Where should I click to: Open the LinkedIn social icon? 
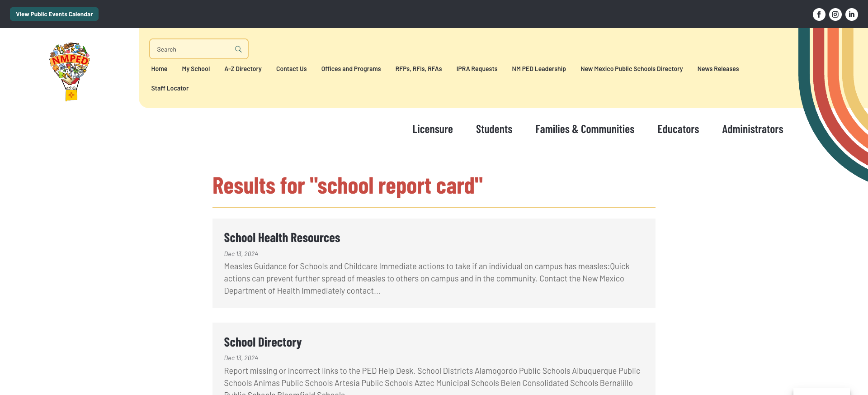pos(851,14)
